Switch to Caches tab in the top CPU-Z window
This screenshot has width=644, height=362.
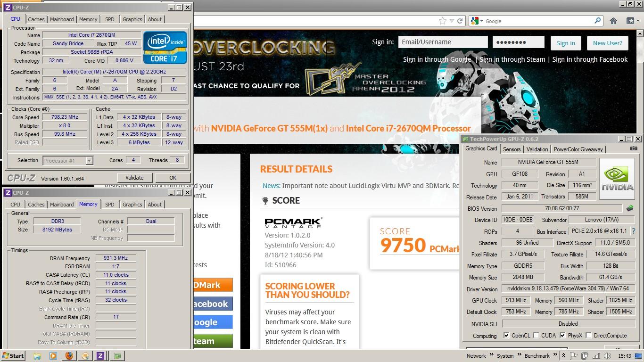pos(36,19)
